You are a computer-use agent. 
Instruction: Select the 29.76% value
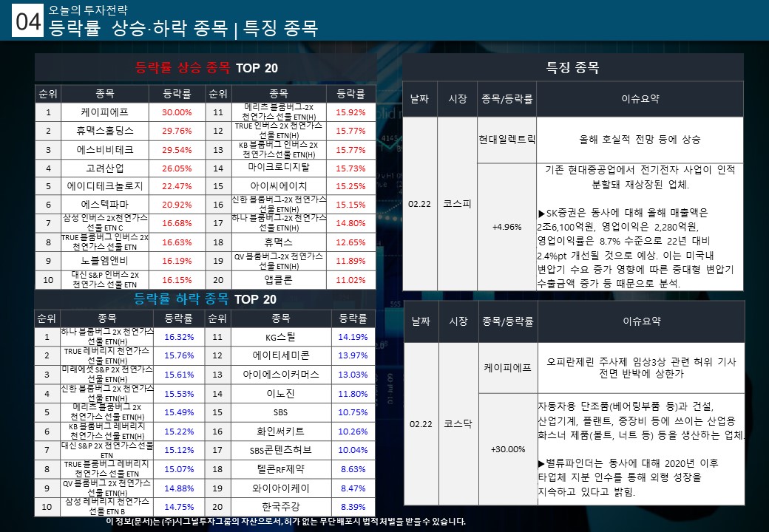pos(177,131)
